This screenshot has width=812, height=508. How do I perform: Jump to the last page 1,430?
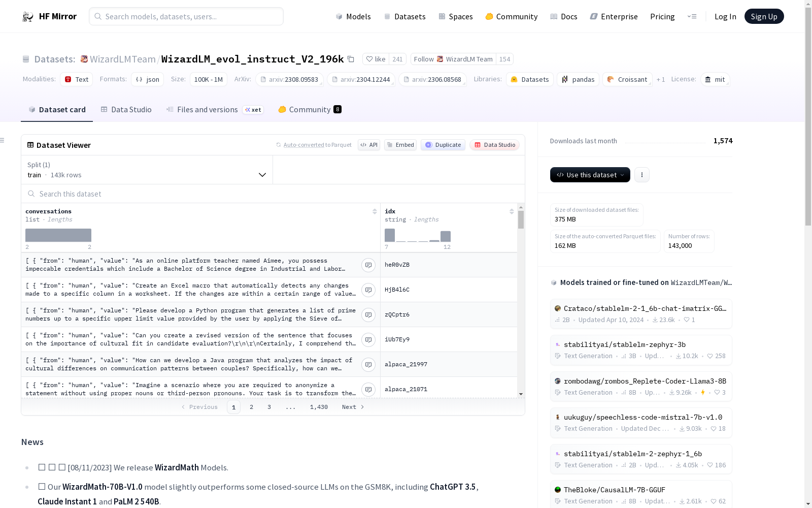[x=319, y=407]
